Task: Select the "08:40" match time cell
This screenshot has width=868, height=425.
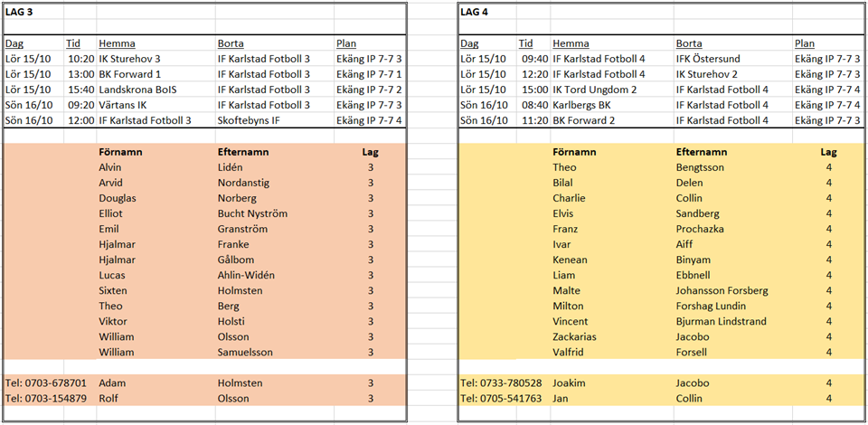Action: click(534, 105)
